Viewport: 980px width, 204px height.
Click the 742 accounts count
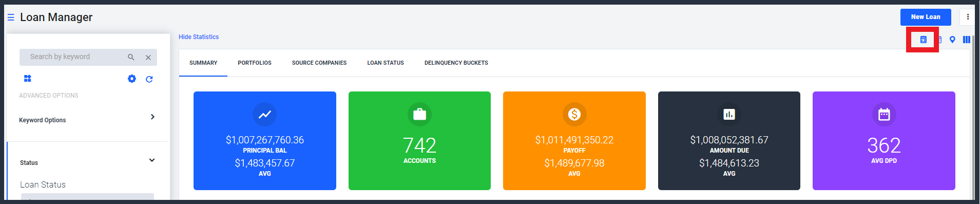(419, 145)
